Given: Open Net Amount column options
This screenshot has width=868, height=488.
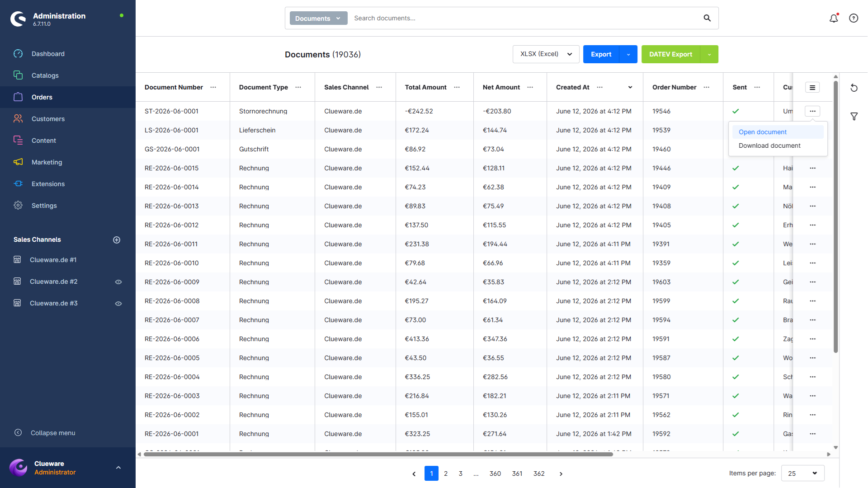Looking at the screenshot, I should coord(530,87).
